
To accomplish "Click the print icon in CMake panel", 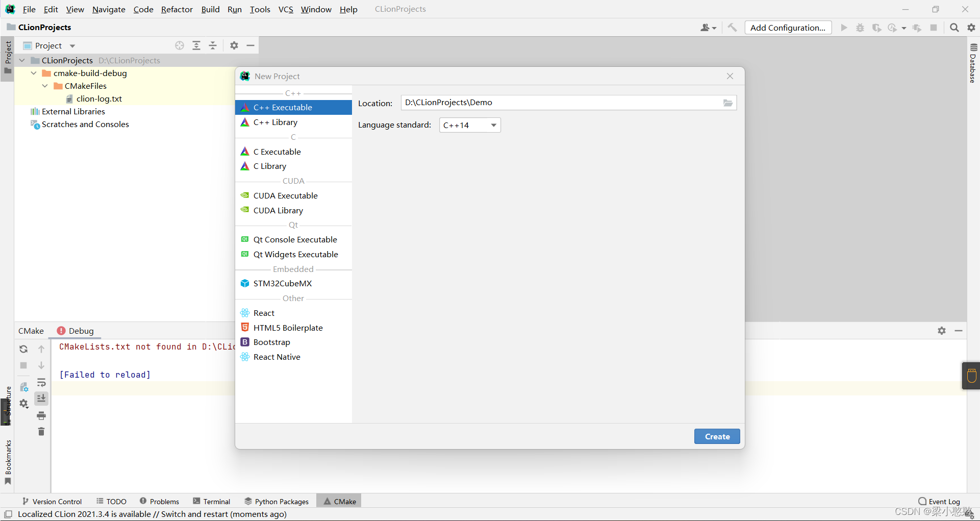I will pyautogui.click(x=41, y=415).
